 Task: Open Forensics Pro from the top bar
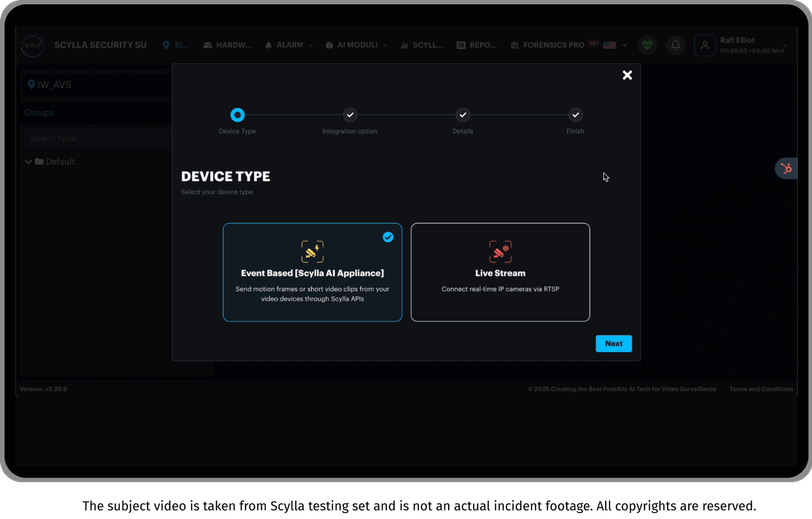548,45
